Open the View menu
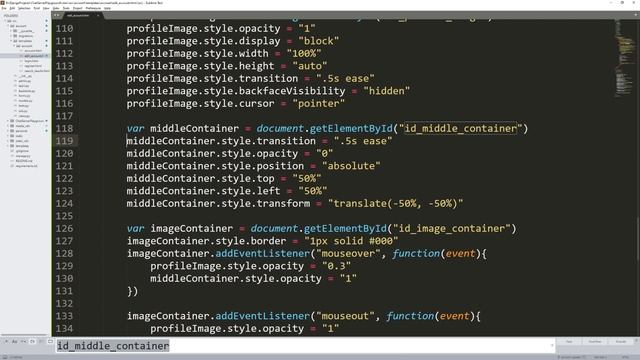Screen dimensions: 640x360 tap(46, 8)
